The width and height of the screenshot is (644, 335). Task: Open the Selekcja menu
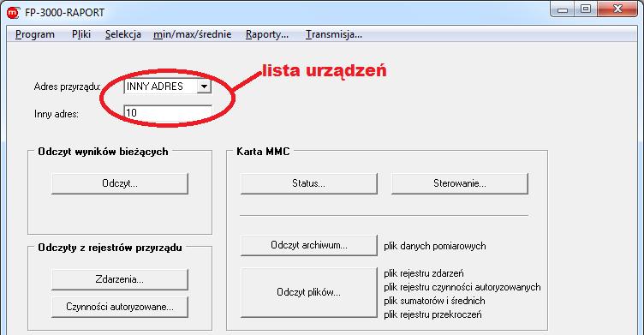tap(123, 34)
